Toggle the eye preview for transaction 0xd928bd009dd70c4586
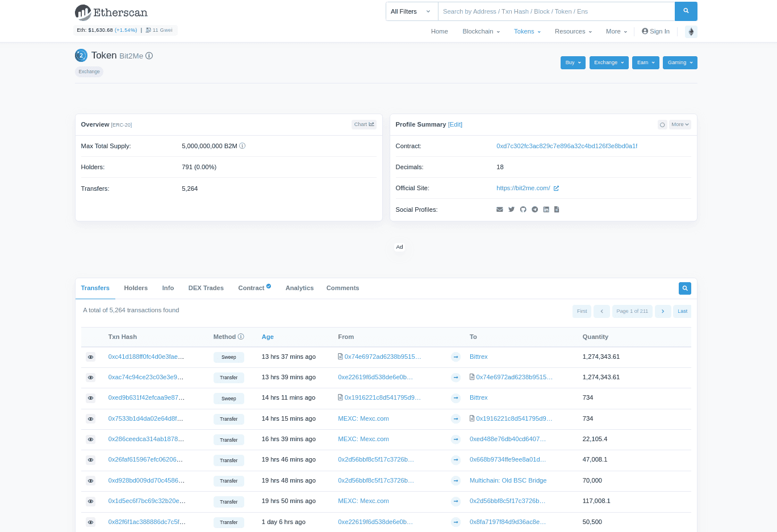 click(x=90, y=481)
